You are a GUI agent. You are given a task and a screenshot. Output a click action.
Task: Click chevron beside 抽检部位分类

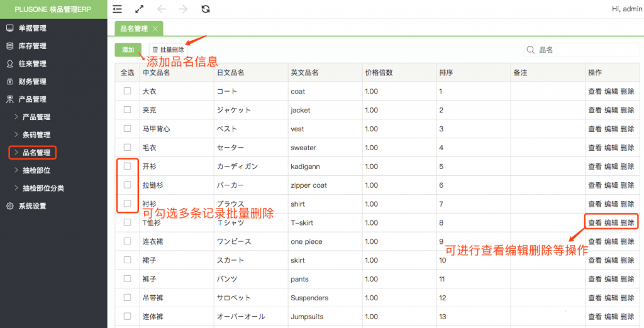pos(16,188)
